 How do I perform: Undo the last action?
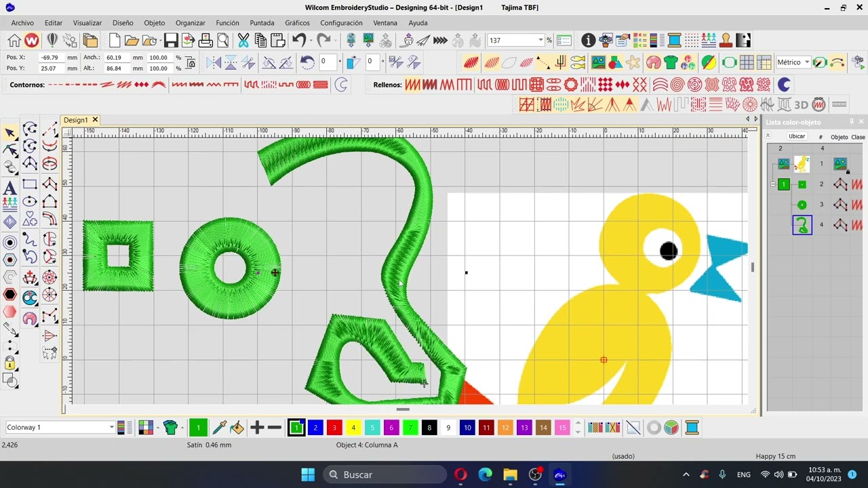pos(299,41)
